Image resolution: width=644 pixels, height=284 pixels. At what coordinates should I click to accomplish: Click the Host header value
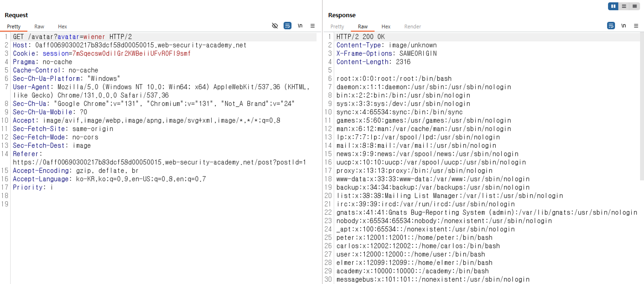point(141,45)
